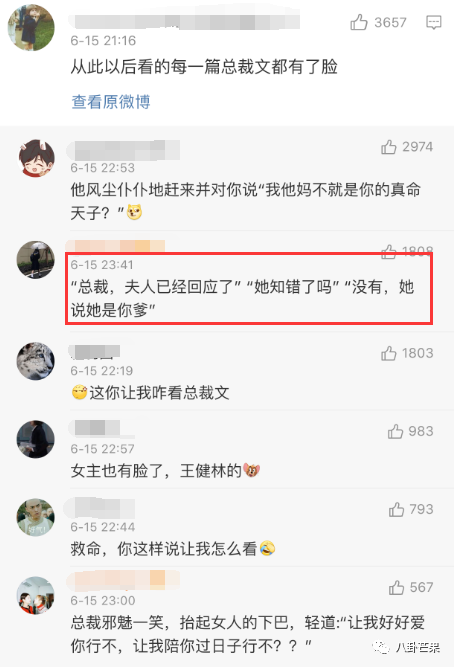Open the 查看原微博 link
This screenshot has height=667, width=454.
tap(111, 102)
